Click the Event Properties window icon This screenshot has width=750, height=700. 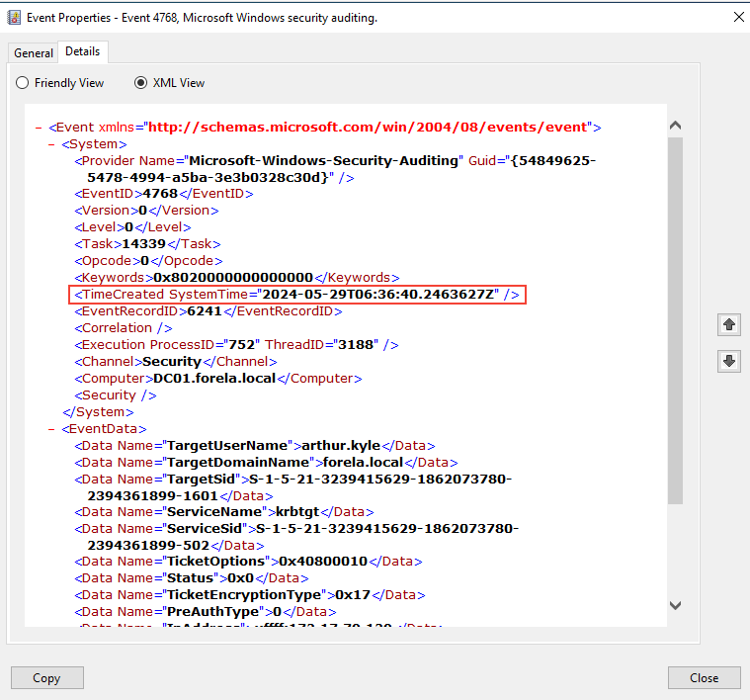[x=15, y=18]
